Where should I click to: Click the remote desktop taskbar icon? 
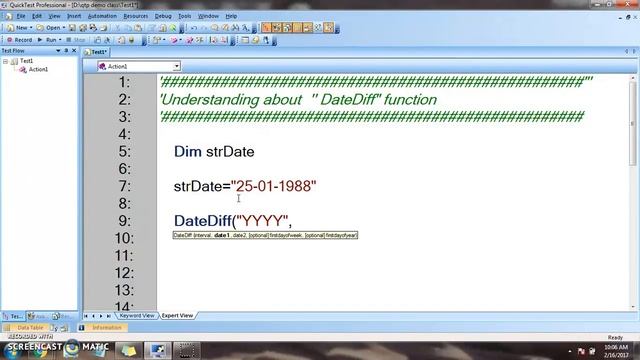point(158,350)
